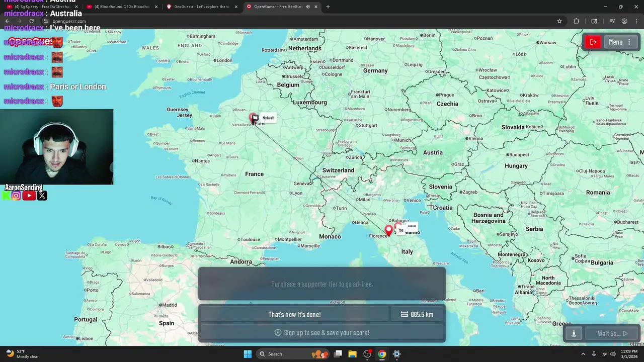
Task: Click the map pin icon button near Wait
Action: tap(574, 333)
